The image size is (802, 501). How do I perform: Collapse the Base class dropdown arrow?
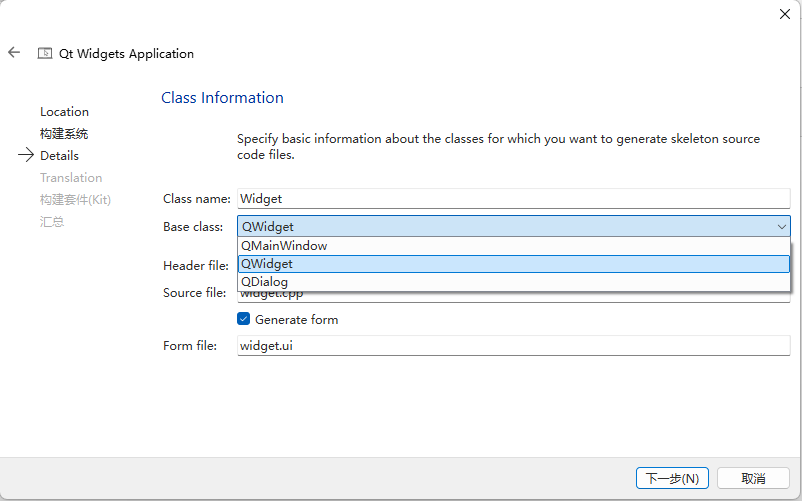[x=781, y=226]
